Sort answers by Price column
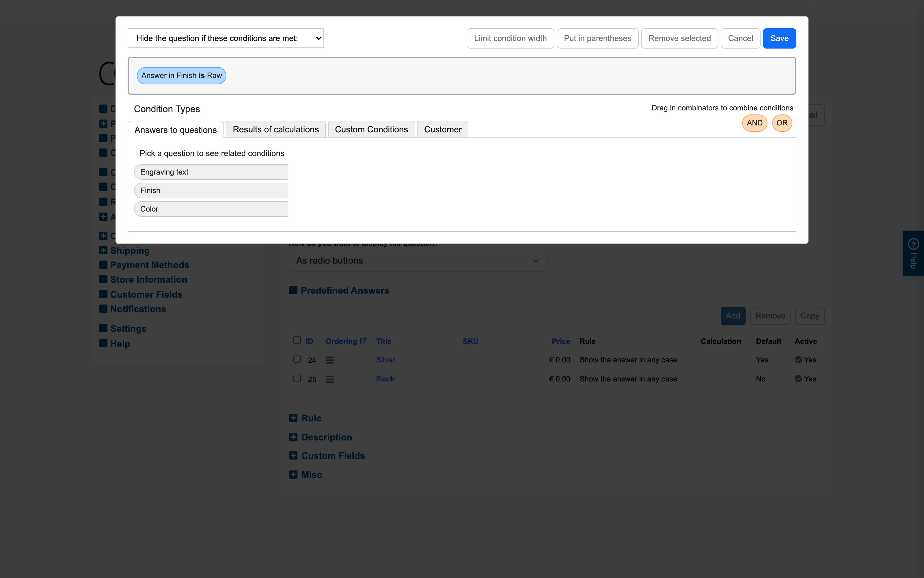 click(560, 341)
